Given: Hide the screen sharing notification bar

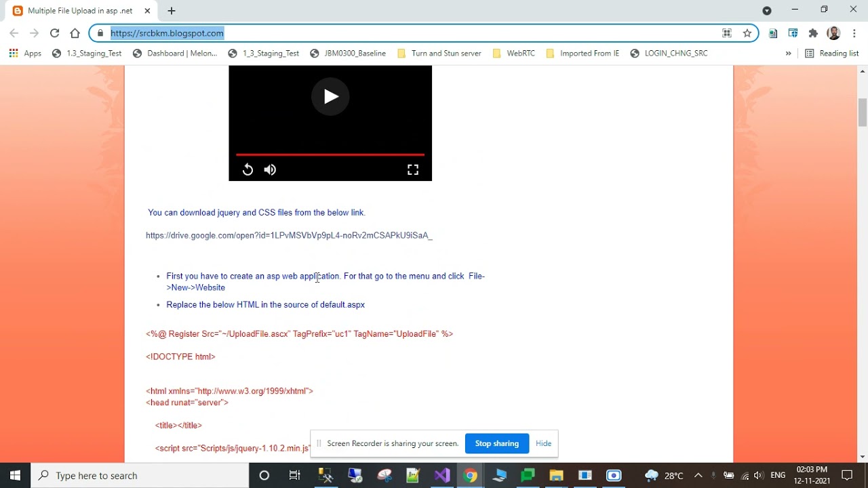Looking at the screenshot, I should coord(543,443).
